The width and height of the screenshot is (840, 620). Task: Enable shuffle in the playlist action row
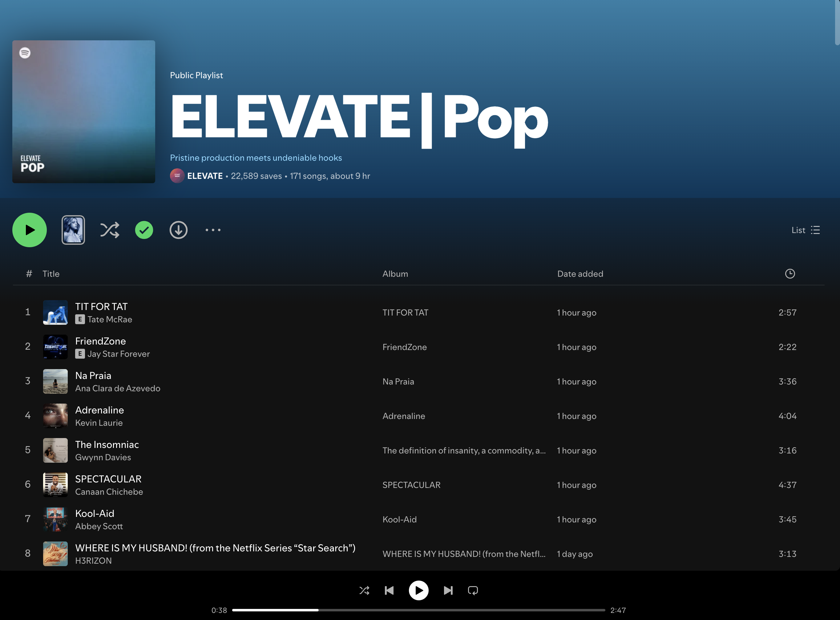110,230
